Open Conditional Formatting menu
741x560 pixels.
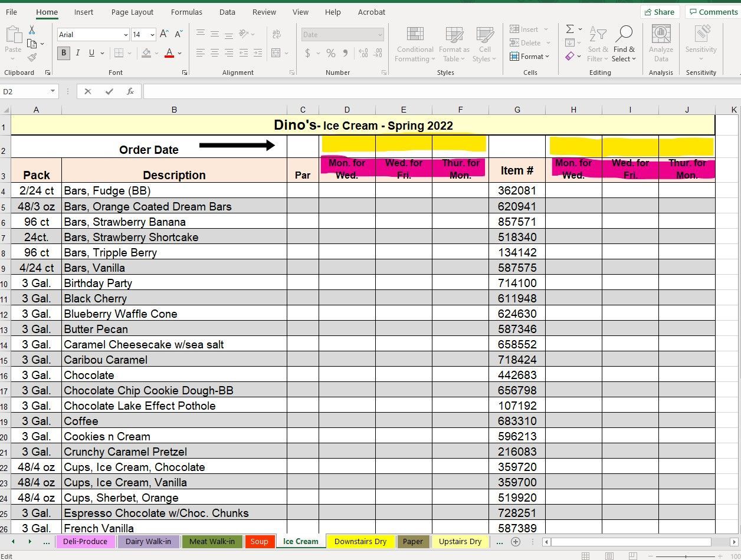coord(415,44)
